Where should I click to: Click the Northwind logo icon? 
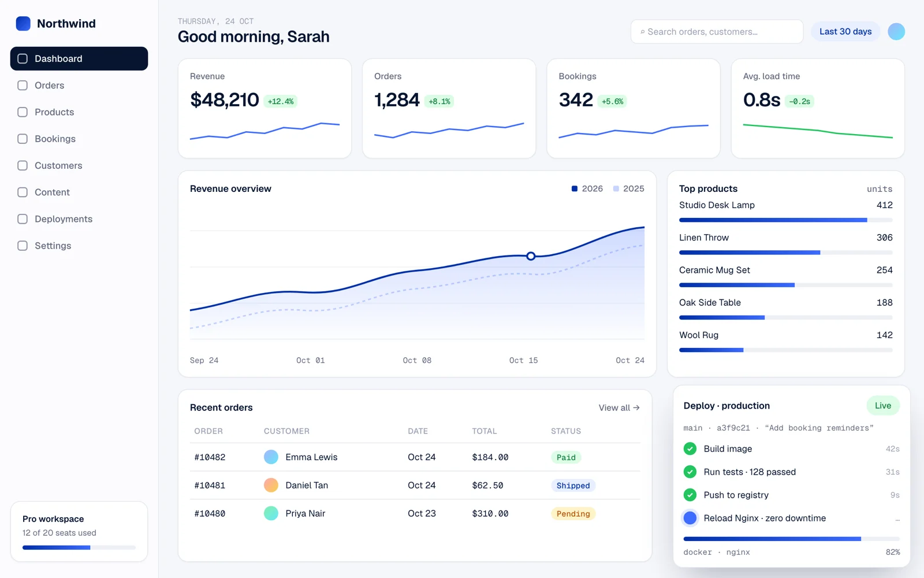tap(23, 23)
